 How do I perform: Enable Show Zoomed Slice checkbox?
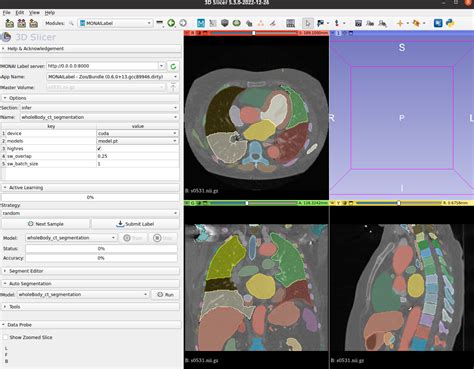[5, 337]
